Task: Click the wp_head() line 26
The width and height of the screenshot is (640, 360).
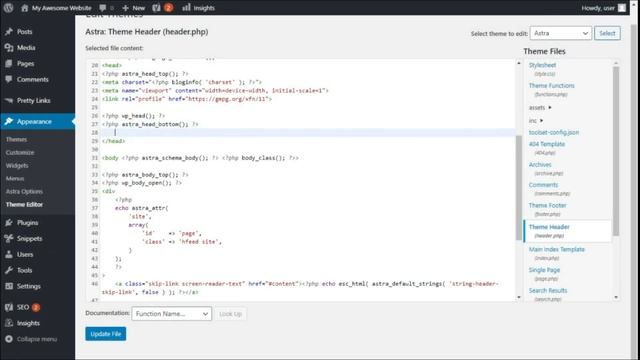Action: [x=133, y=116]
